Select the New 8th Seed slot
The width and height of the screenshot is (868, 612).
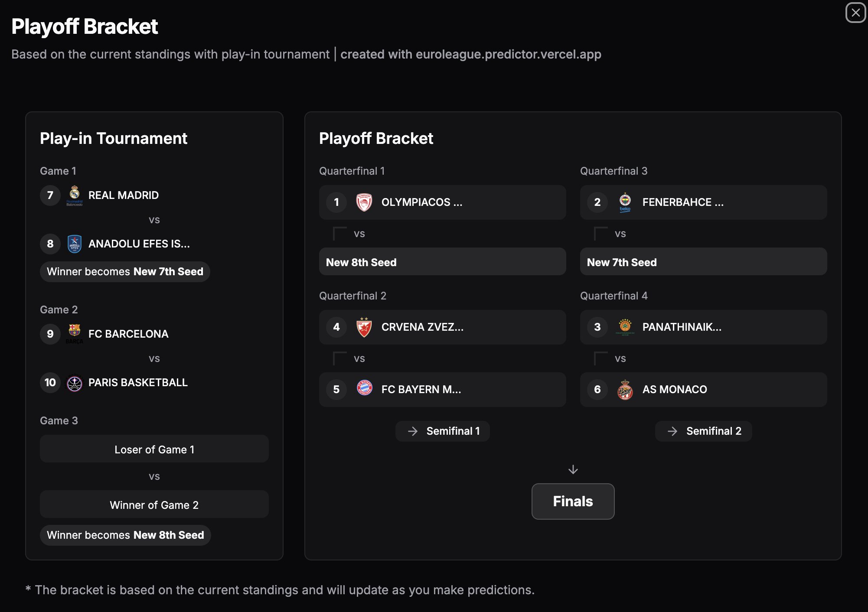point(442,262)
